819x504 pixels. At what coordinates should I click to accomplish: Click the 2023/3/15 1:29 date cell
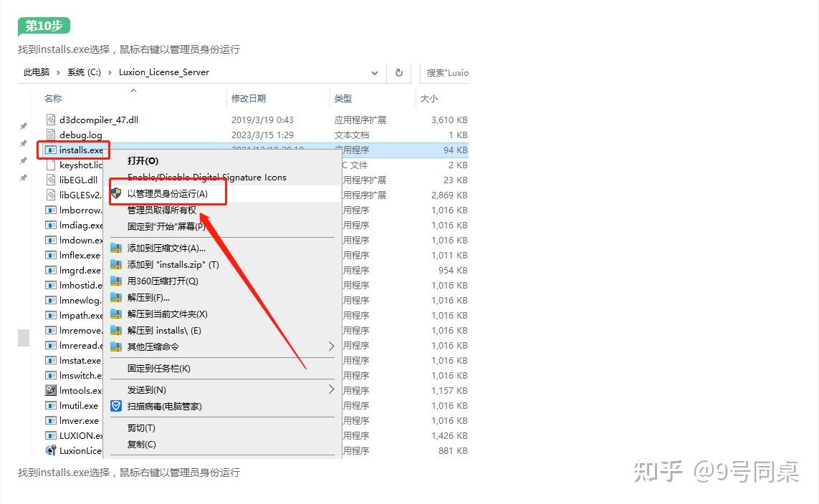262,135
